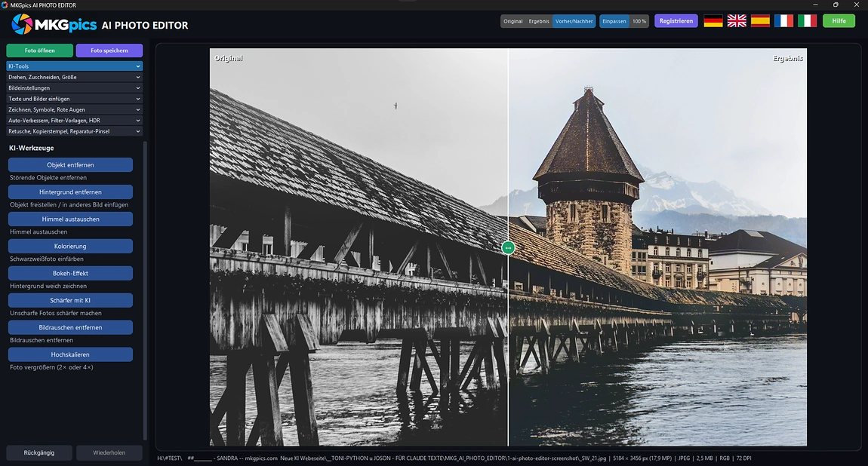Undo with the Rückgängig button

tap(39, 452)
